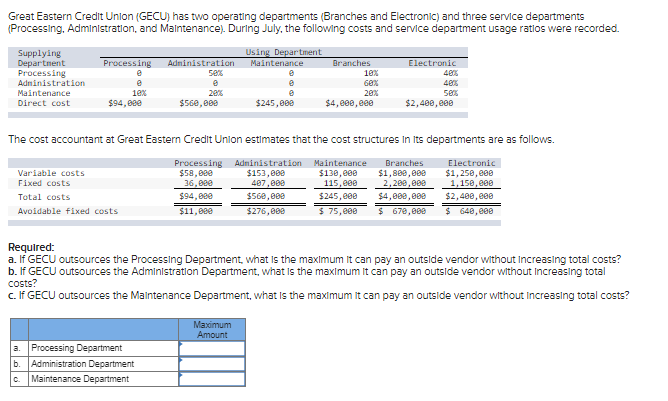Select the 'Maintenance Department' row label
This screenshot has height=401, width=668.
pos(80,378)
